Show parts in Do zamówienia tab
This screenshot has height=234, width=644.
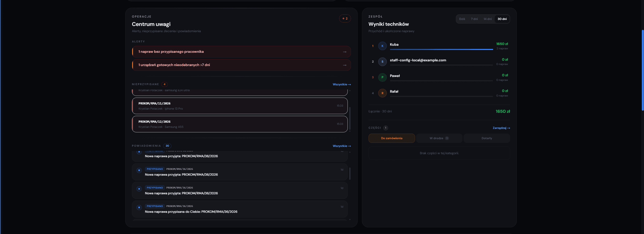(x=392, y=138)
